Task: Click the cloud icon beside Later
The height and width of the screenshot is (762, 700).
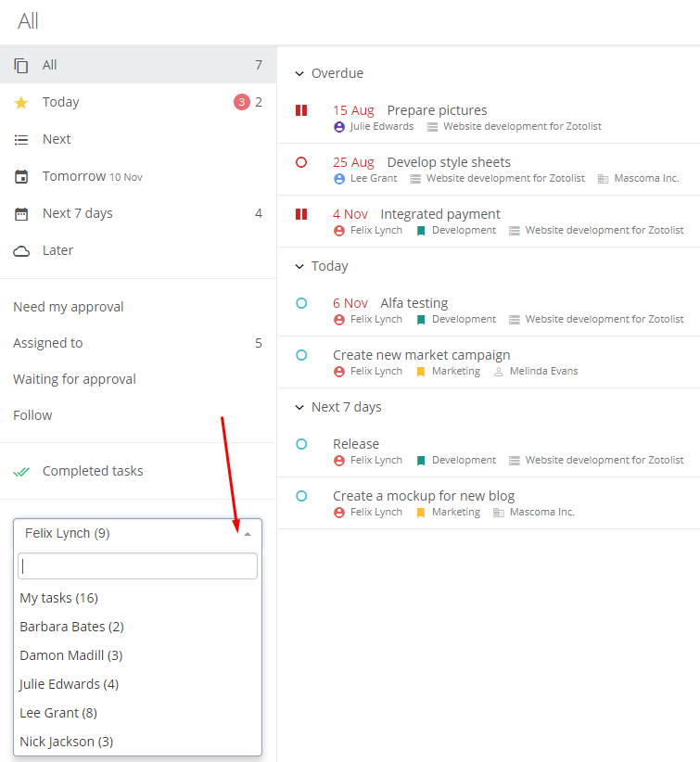Action: click(21, 251)
